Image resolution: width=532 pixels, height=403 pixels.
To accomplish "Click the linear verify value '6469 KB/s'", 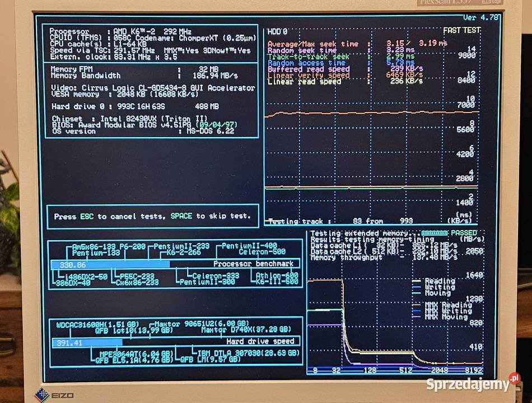I will coord(404,75).
